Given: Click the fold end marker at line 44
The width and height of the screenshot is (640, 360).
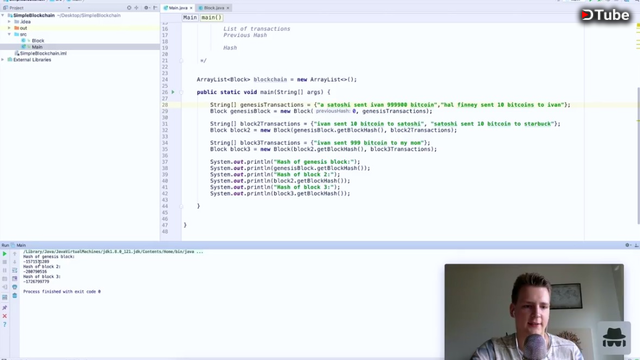Looking at the screenshot, I should click(181, 206).
